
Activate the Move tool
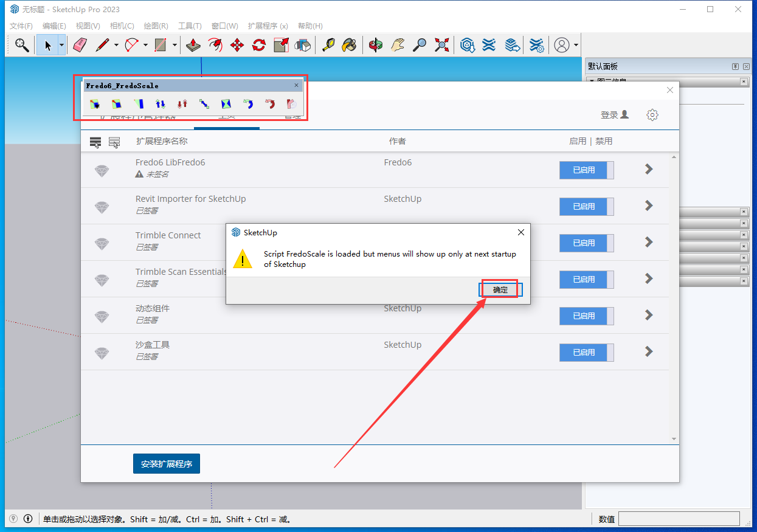[237, 45]
